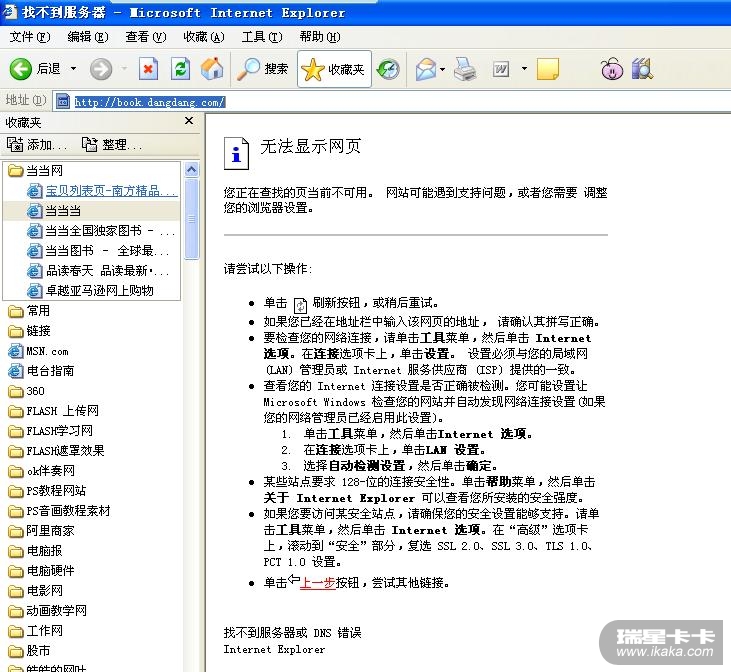Screen dimensions: 731x672
Task: Expand the FLASH遮罩效果 folder
Action: (56, 451)
